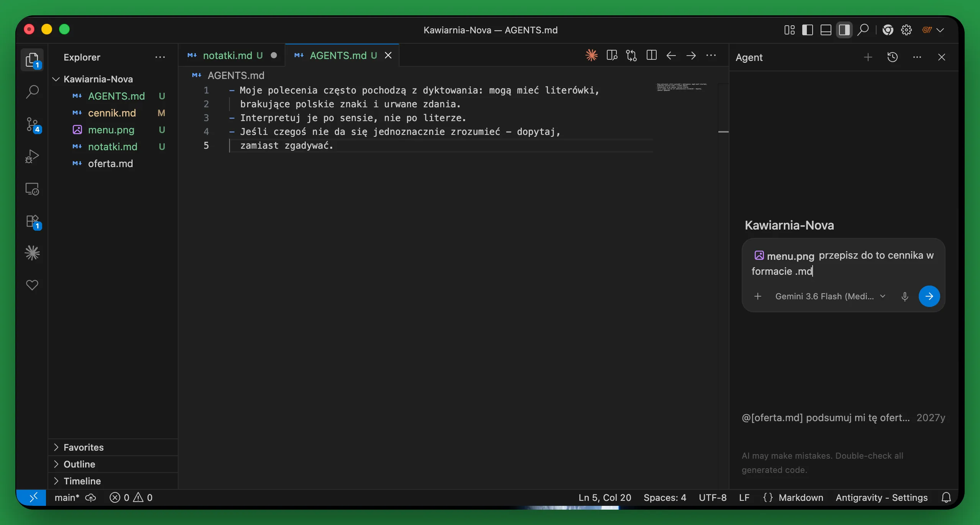
Task: Open Extensions view in activity bar
Action: click(x=32, y=221)
